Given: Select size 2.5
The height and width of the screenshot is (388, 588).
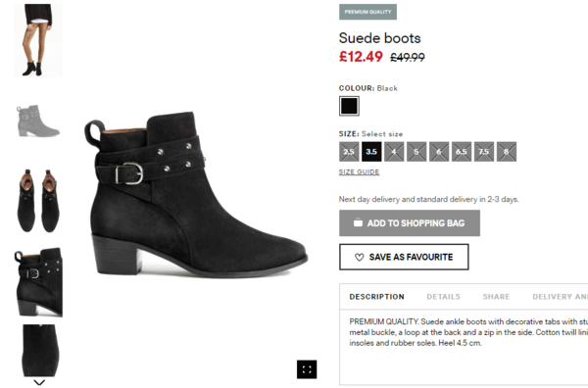Looking at the screenshot, I should pos(349,152).
